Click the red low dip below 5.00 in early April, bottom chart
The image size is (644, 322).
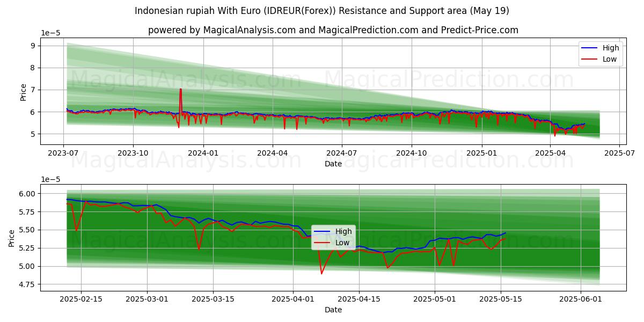pos(321,274)
